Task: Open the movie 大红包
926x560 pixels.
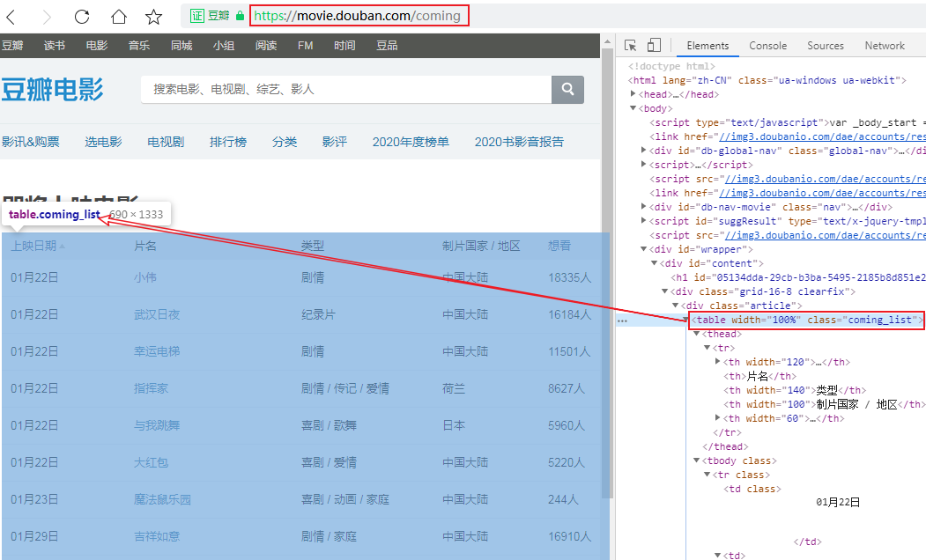Action: tap(151, 462)
